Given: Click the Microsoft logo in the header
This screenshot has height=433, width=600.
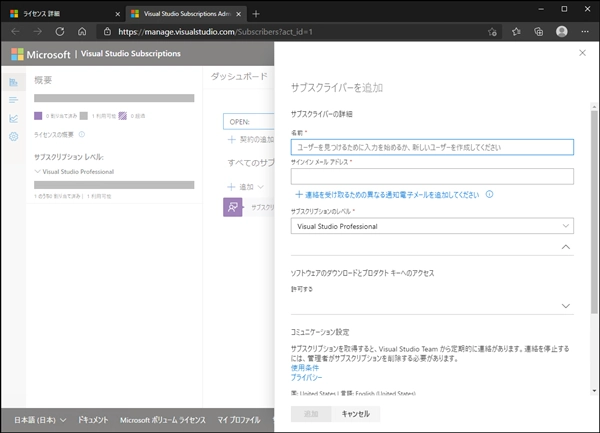Looking at the screenshot, I should tap(17, 54).
